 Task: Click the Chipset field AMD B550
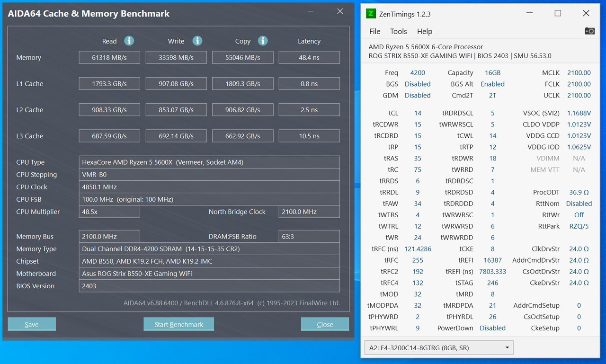pyautogui.click(x=209, y=261)
